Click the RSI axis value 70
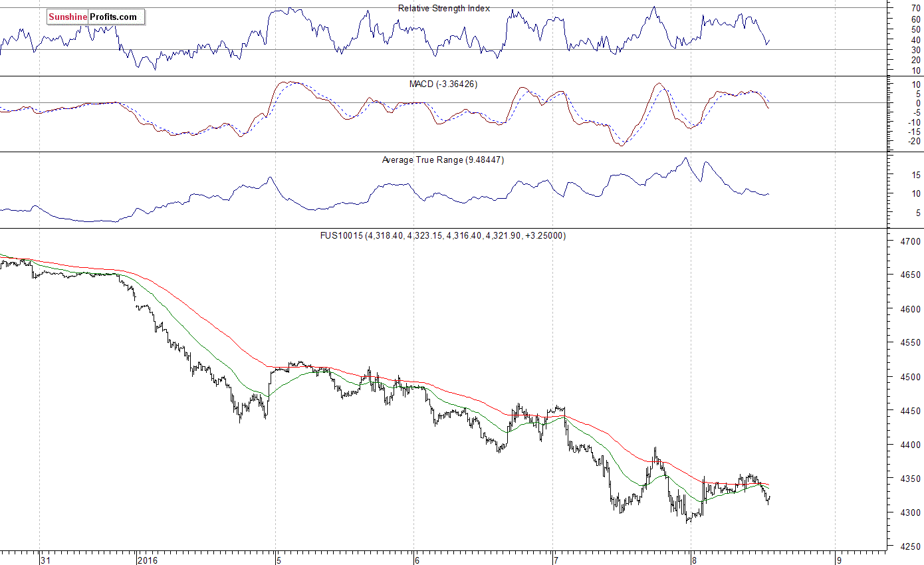Screen dimensions: 924x565 [x=916, y=9]
